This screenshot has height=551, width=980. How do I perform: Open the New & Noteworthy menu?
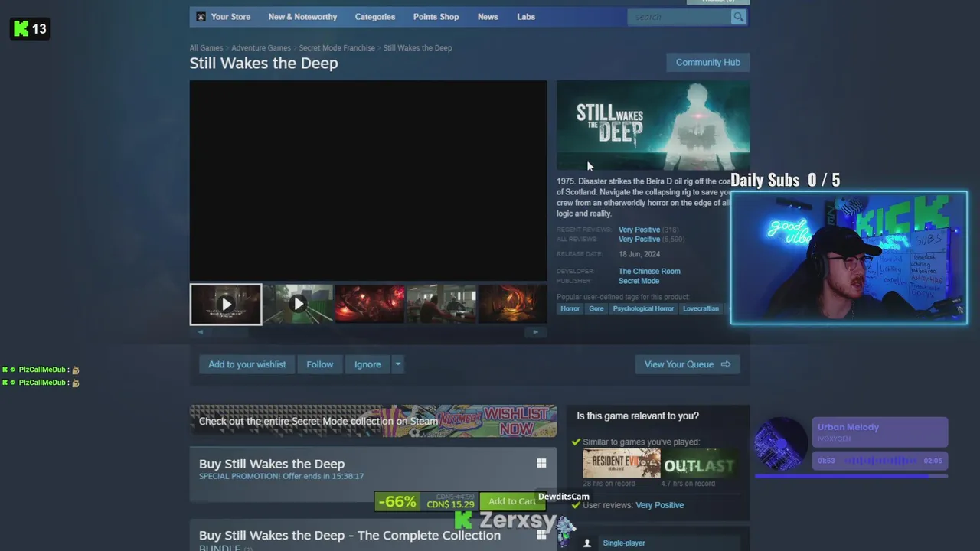coord(302,17)
